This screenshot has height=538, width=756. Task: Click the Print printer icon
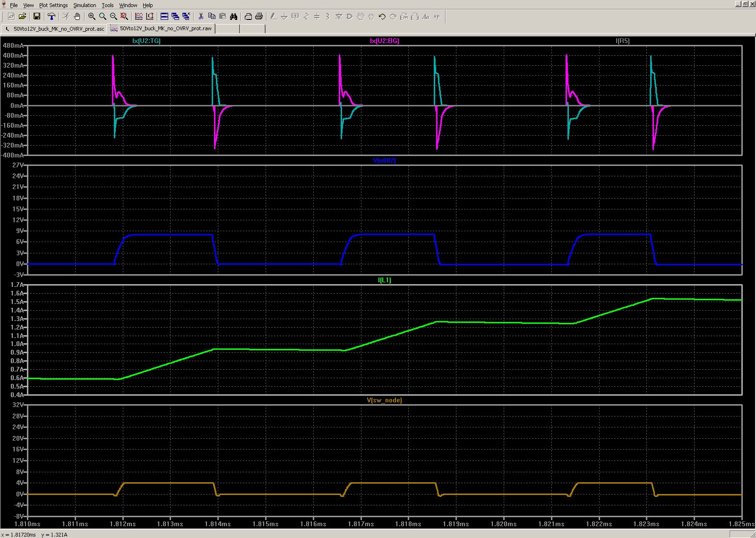[x=259, y=17]
